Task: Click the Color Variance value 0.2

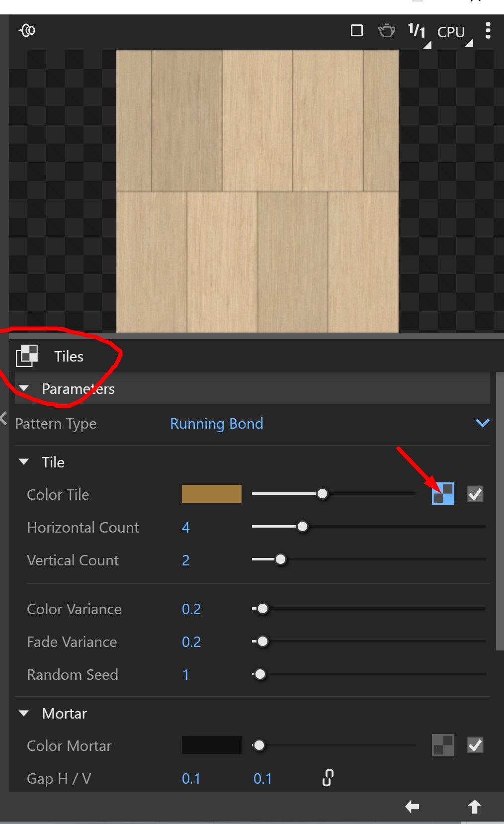Action: click(191, 609)
